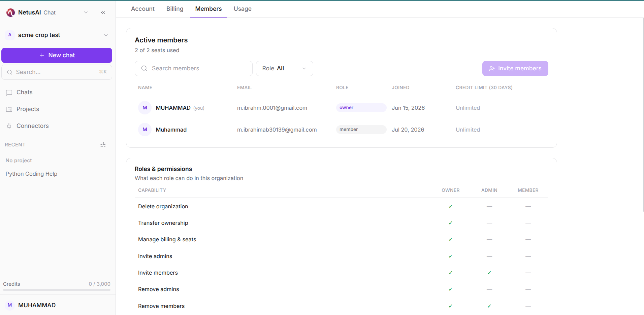Click the Search members field
The height and width of the screenshot is (315, 644).
[194, 68]
